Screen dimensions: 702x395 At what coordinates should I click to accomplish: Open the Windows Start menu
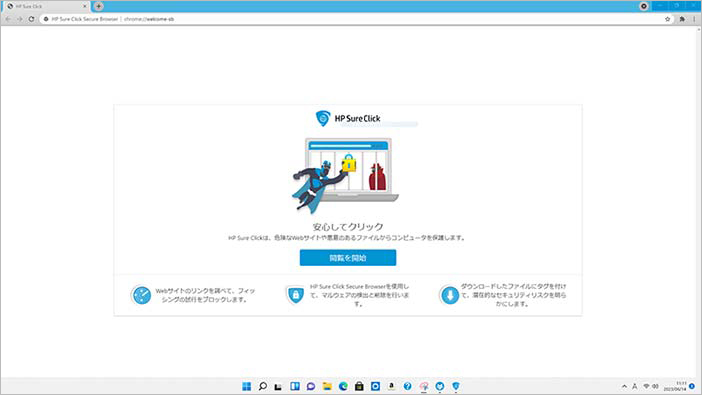247,386
